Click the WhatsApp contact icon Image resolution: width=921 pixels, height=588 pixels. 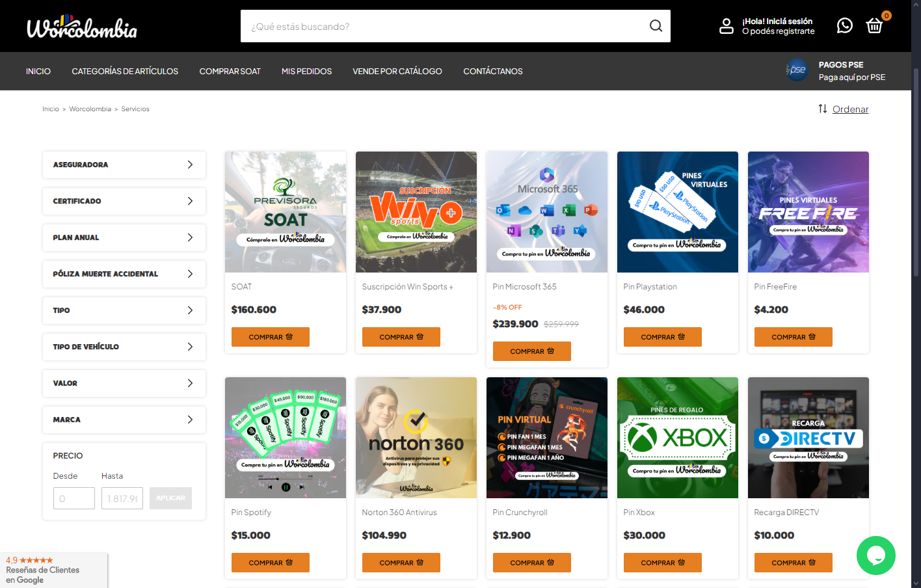click(844, 25)
